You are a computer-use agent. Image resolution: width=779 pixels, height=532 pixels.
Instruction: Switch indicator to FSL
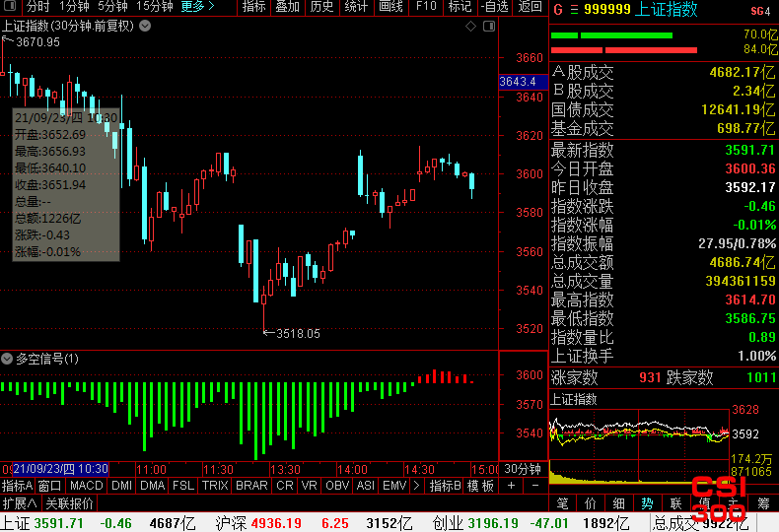183,486
